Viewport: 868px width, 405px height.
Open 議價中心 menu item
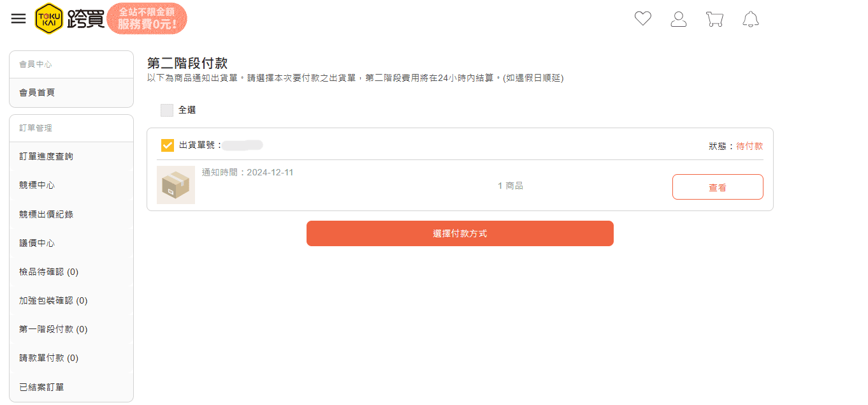coord(71,243)
